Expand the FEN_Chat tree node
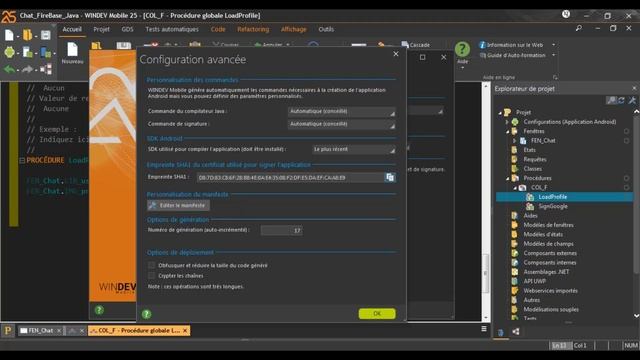 click(x=515, y=141)
